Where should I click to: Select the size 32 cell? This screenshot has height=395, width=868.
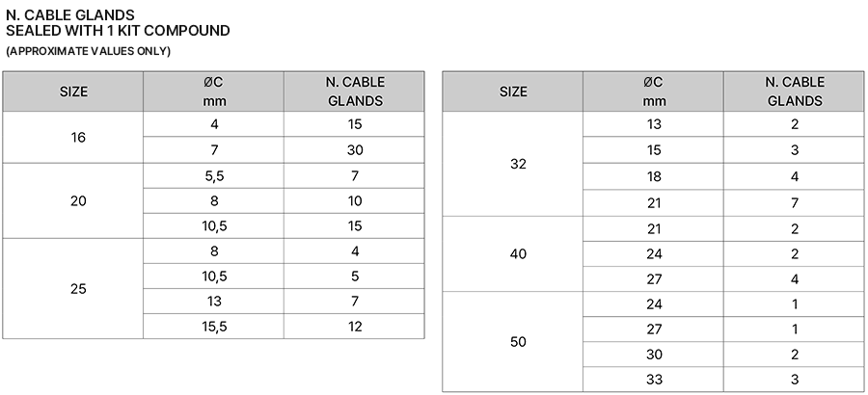pyautogui.click(x=518, y=164)
